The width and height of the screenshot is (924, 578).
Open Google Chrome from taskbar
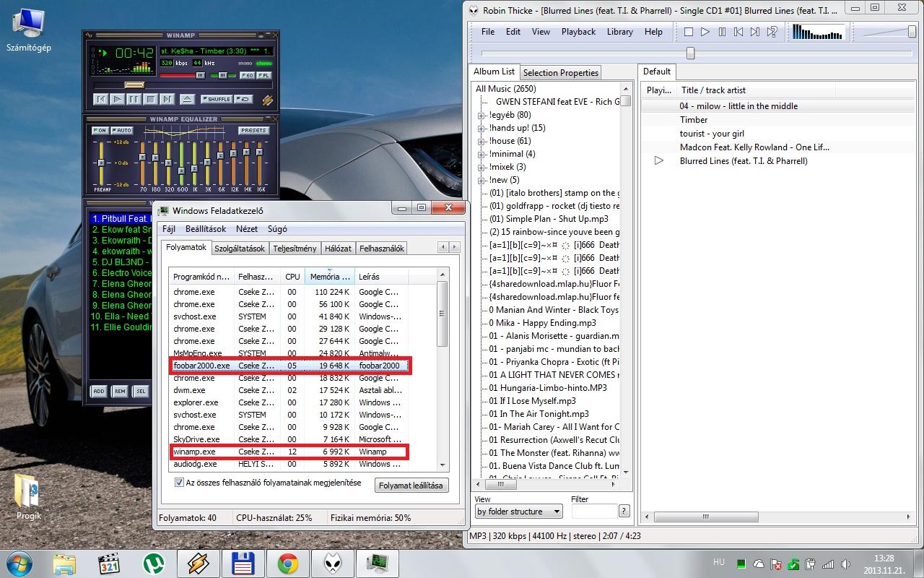(x=288, y=564)
